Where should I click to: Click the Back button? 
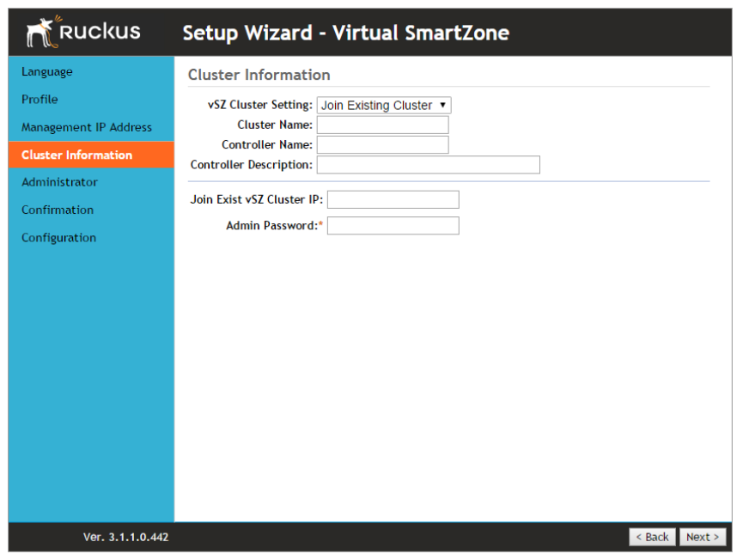[652, 538]
